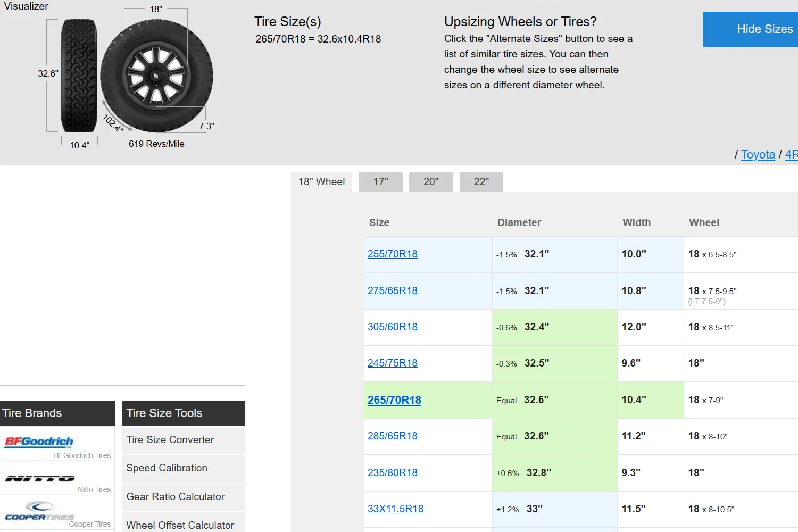Click the 305/60R18 size link
The width and height of the screenshot is (798, 532).
[x=393, y=327]
